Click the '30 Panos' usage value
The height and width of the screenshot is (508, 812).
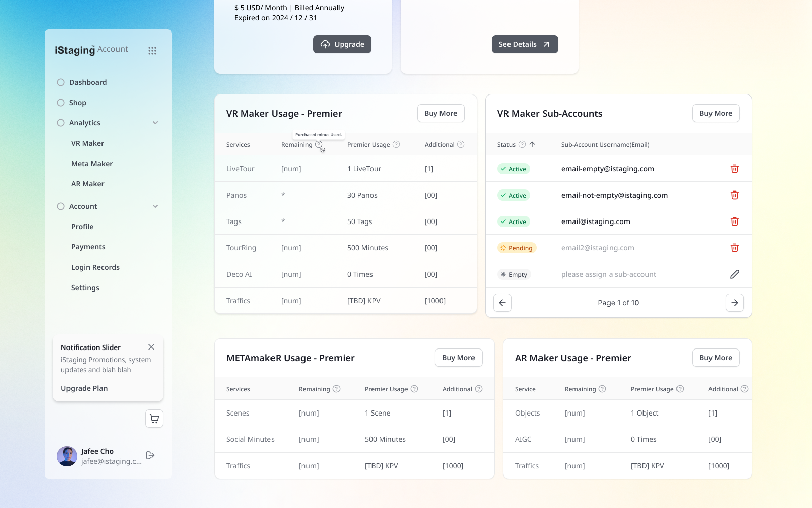pyautogui.click(x=362, y=195)
